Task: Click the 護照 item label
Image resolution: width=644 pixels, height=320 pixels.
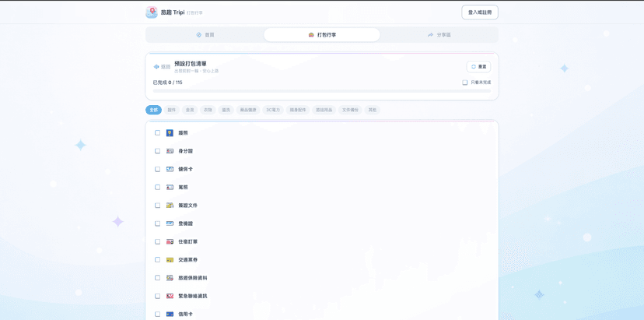Action: [x=184, y=133]
